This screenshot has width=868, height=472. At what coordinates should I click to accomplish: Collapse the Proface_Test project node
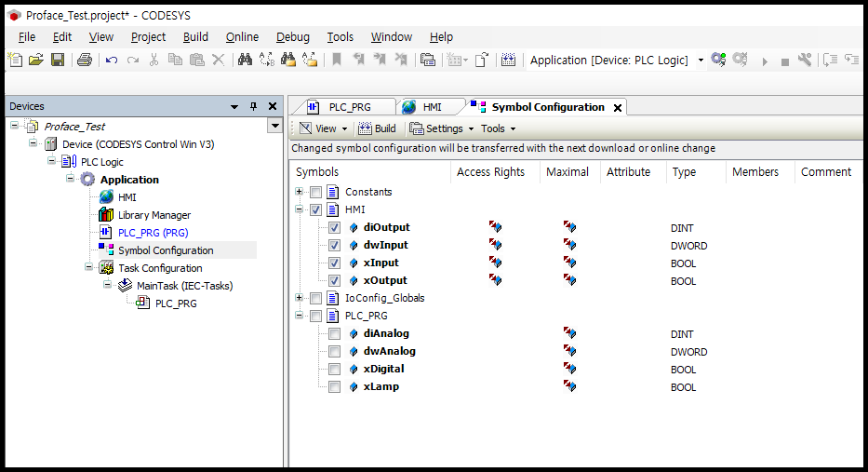[14, 126]
